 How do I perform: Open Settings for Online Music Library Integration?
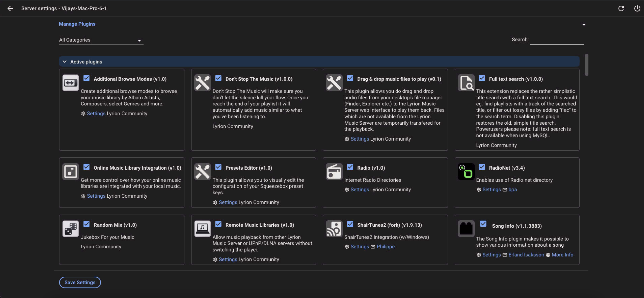pyautogui.click(x=96, y=196)
